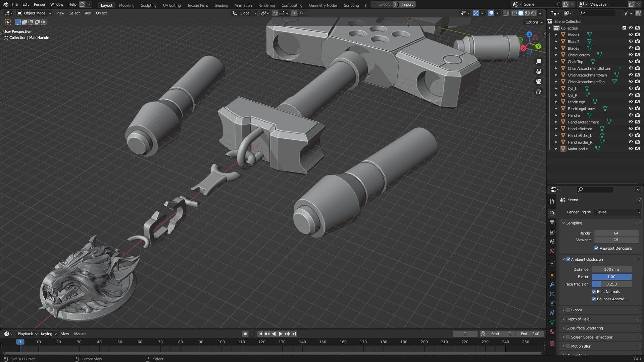Open the Output properties tab
This screenshot has width=644, height=362.
point(552,223)
